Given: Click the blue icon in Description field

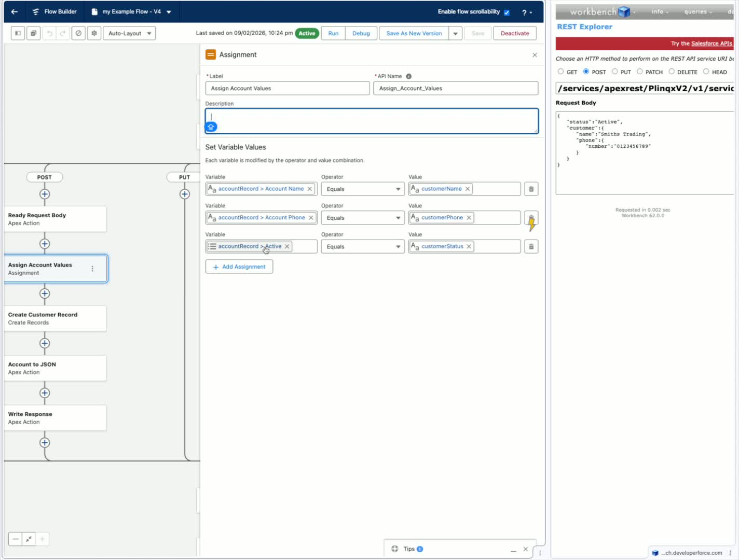Looking at the screenshot, I should (211, 127).
